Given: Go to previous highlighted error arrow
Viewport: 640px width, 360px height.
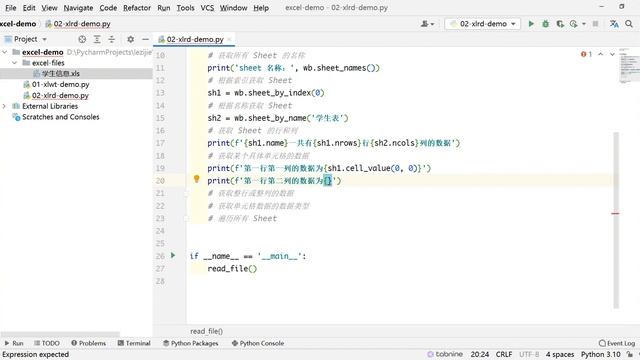Looking at the screenshot, I should (601, 54).
